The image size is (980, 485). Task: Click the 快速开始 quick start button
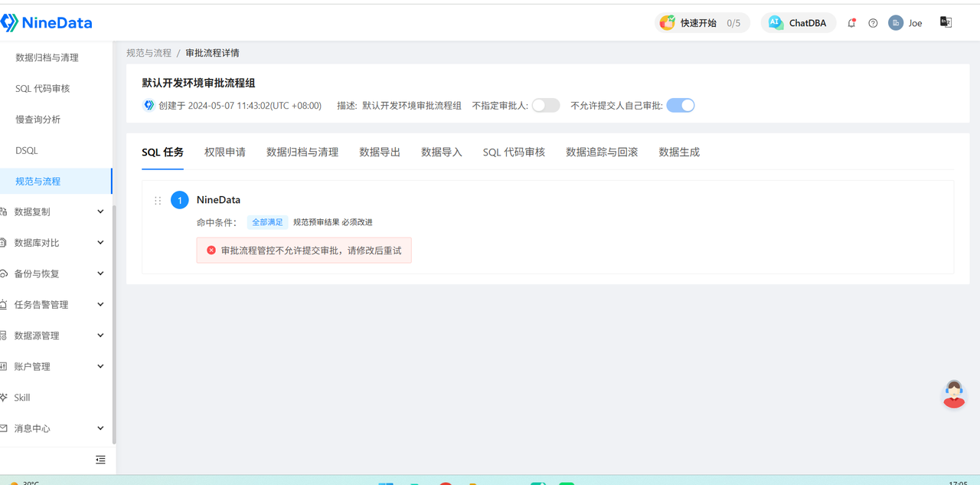point(702,23)
